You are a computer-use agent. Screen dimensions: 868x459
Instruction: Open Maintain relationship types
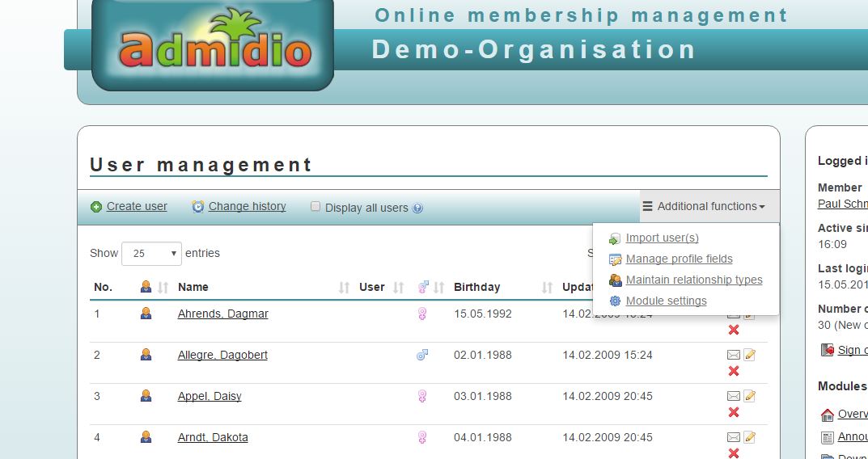tap(693, 280)
